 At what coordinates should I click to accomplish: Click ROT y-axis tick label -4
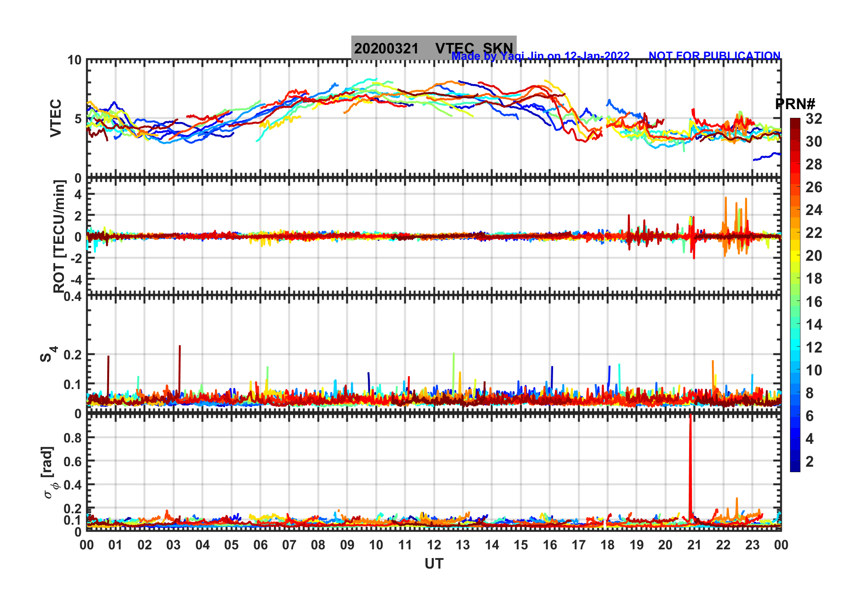click(76, 279)
